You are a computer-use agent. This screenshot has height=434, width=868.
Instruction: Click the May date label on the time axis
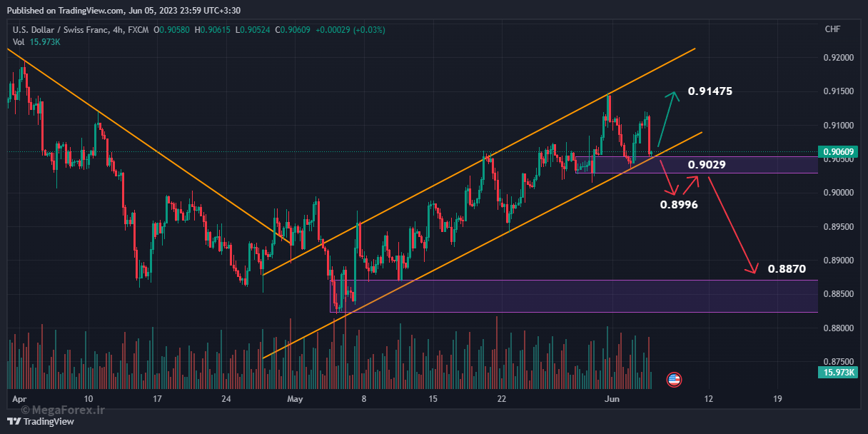[296, 399]
